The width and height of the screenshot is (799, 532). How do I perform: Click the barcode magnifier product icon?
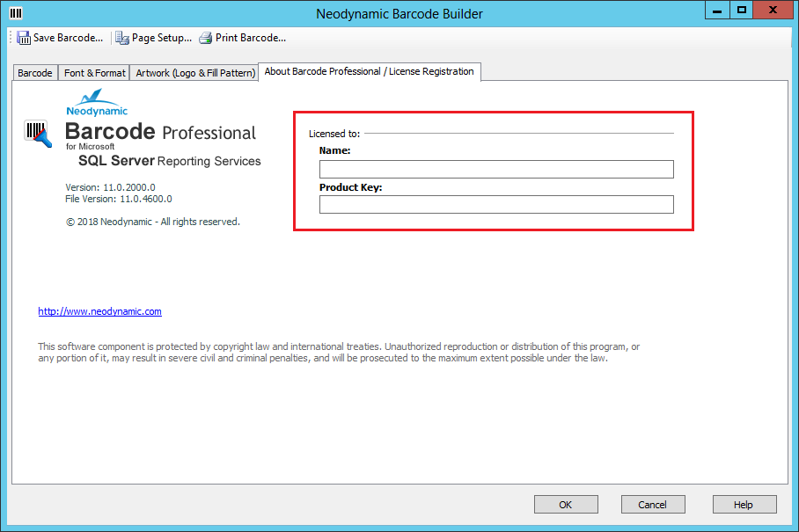click(x=39, y=135)
